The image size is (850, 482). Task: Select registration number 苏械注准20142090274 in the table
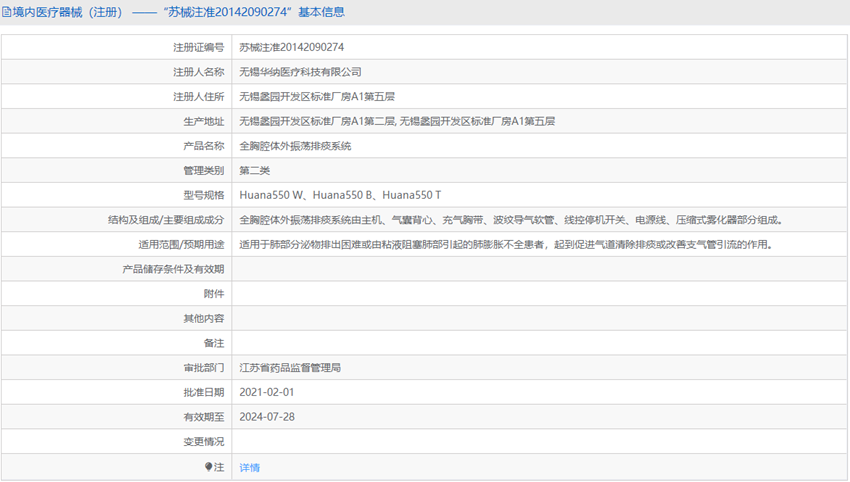[292, 47]
